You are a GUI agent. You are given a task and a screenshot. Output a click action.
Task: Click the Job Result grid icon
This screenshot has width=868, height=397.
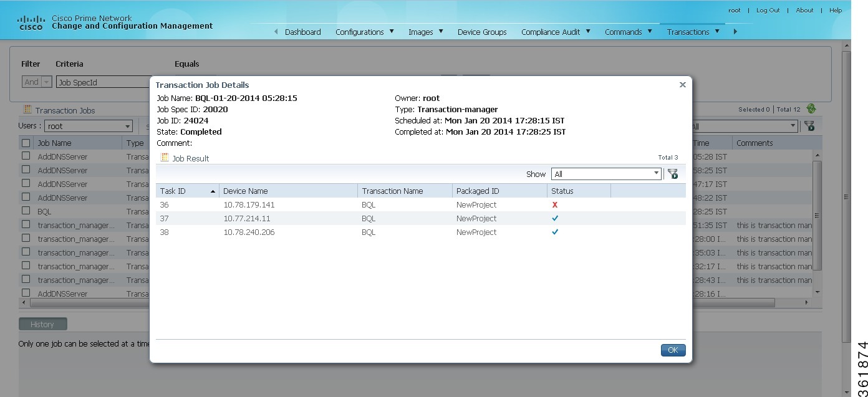(165, 157)
